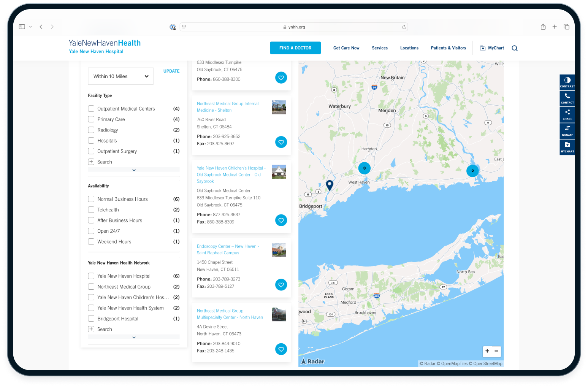
Task: Open site search magnifier icon
Action: coord(515,48)
